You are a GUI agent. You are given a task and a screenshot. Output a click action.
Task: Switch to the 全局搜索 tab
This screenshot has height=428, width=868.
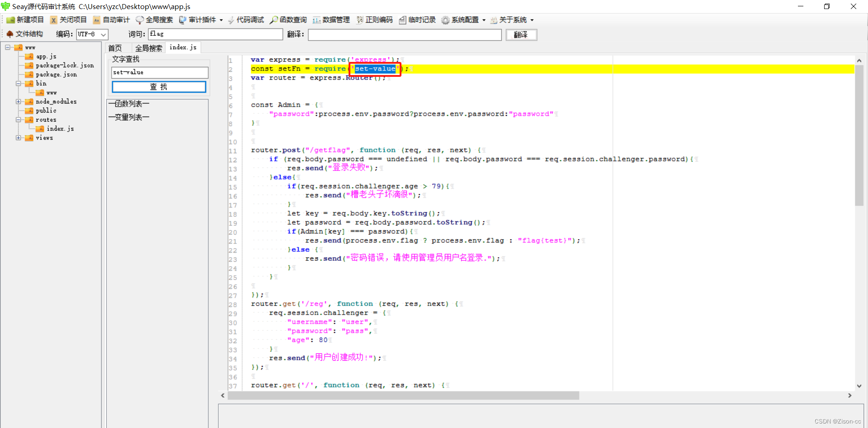point(148,47)
